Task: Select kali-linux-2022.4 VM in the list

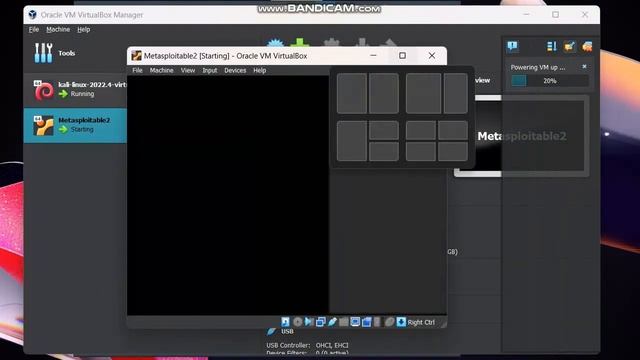Action: pyautogui.click(x=75, y=90)
